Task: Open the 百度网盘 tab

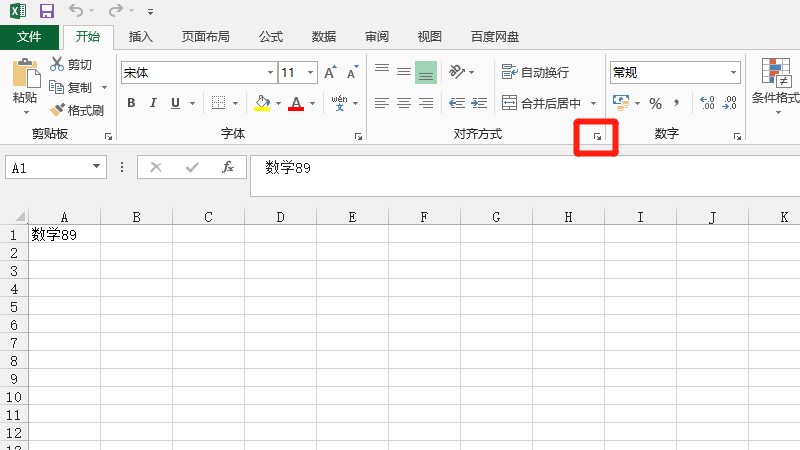Action: point(494,37)
